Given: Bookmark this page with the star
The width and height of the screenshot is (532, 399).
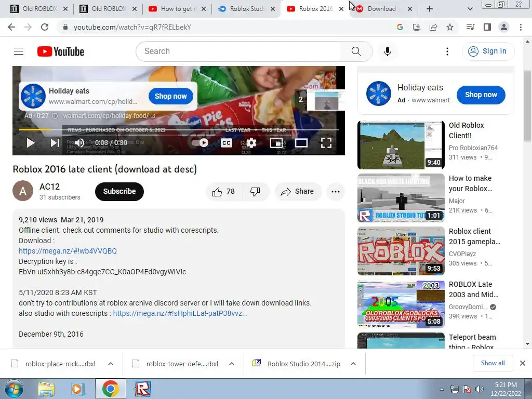Looking at the screenshot, I should coord(450,27).
